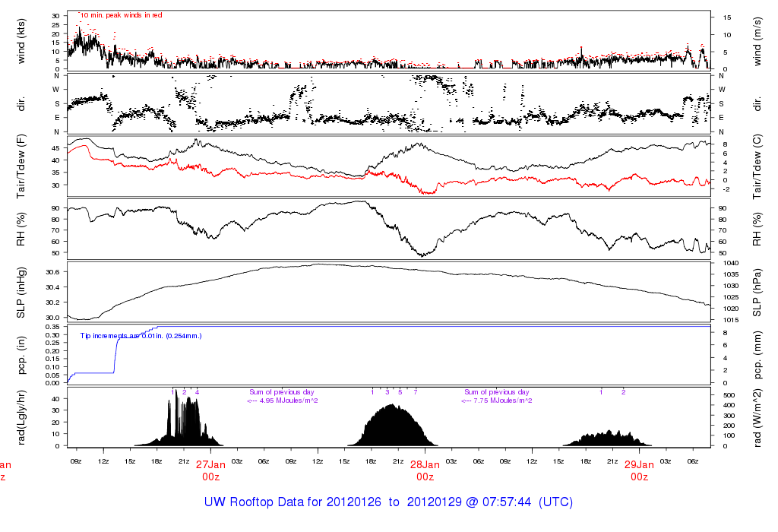Select the '28Jan 00z' date label
Image resolution: width=778 pixels, height=532 pixels.
pos(425,470)
